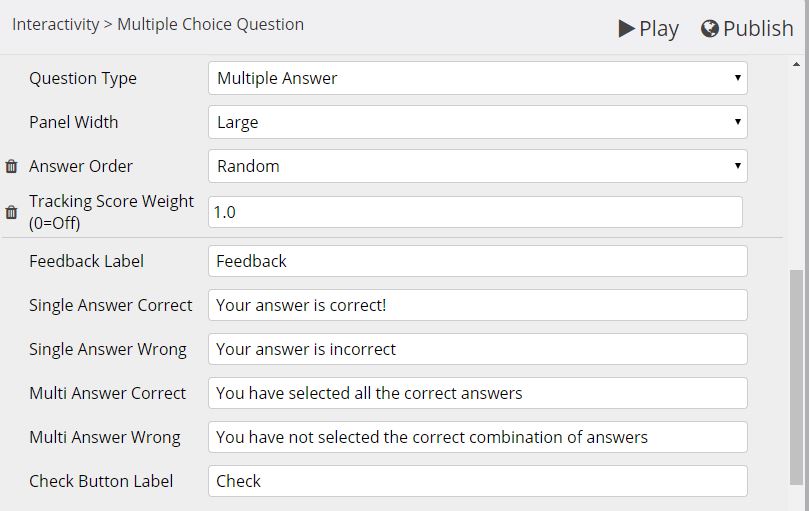This screenshot has height=511, width=809.
Task: Open the Panel Width dropdown
Action: click(478, 122)
